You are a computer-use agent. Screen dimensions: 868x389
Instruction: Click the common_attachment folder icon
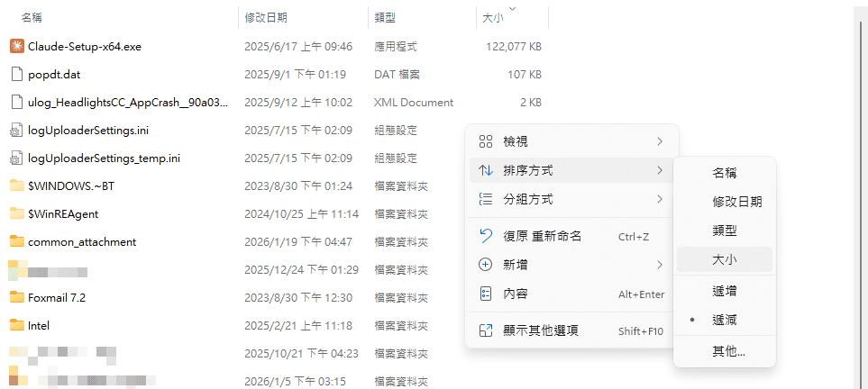point(17,242)
